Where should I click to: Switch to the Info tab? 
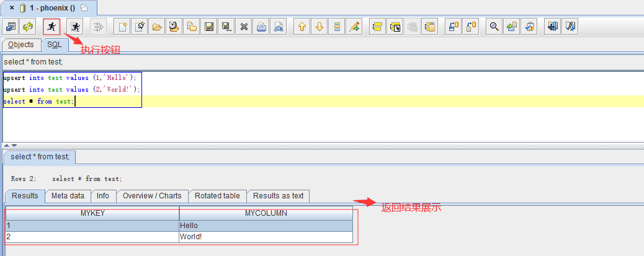click(103, 196)
